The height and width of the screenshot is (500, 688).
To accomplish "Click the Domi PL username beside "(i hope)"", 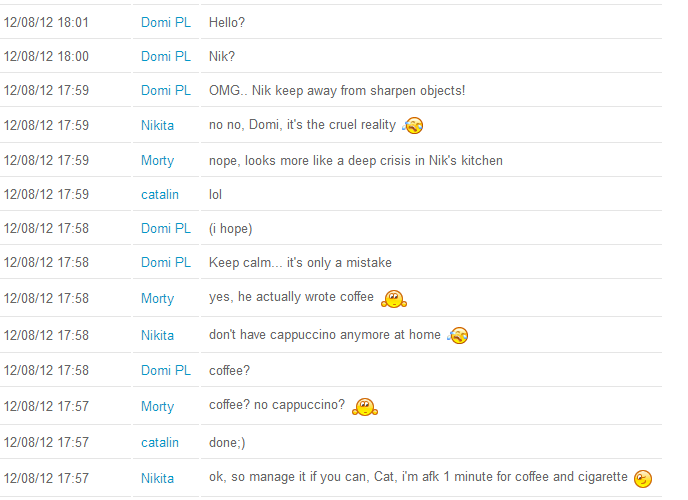I will coord(165,228).
